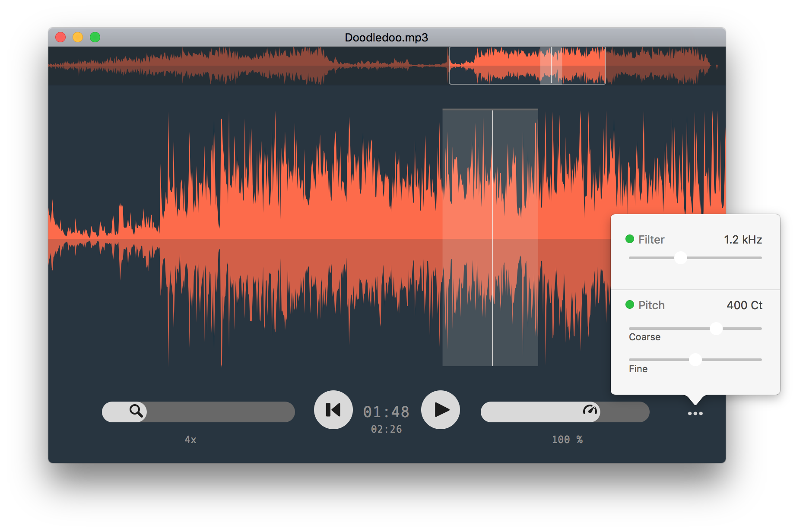The height and width of the screenshot is (532, 806).
Task: Click the magnifier zoom slider knob
Action: point(136,412)
